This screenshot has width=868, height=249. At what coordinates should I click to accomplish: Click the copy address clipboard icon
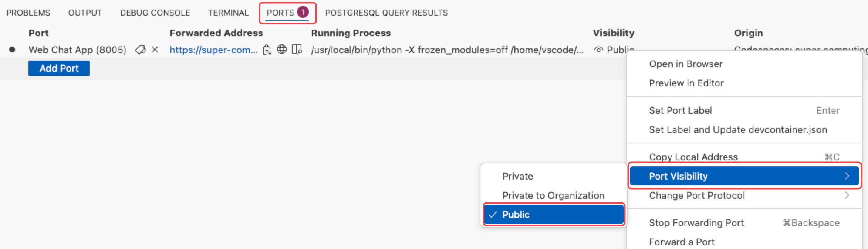click(x=267, y=50)
